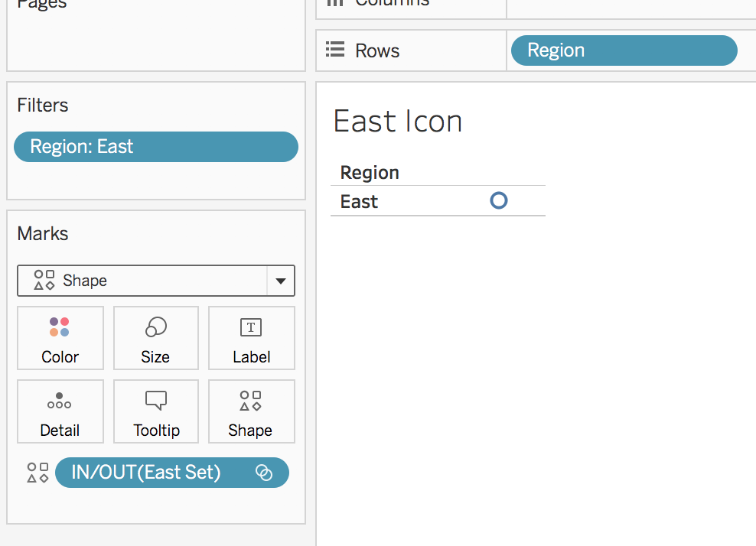The height and width of the screenshot is (546, 756).
Task: Click the Rows shelf label
Action: pyautogui.click(x=377, y=50)
